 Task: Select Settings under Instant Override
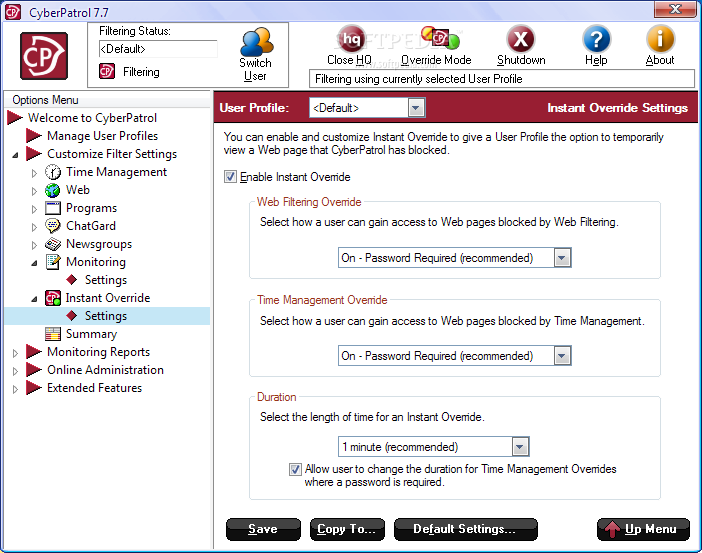[x=106, y=316]
